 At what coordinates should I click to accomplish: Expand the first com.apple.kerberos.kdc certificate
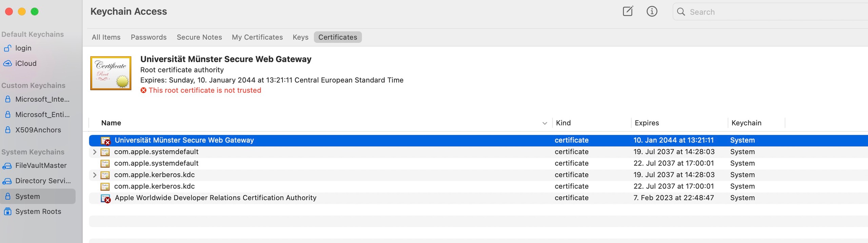click(x=95, y=175)
